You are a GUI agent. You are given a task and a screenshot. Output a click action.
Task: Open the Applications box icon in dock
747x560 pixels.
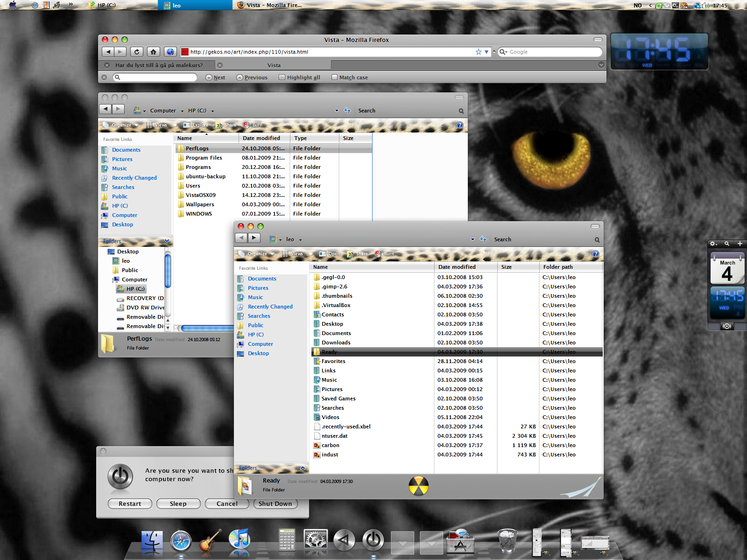(461, 541)
